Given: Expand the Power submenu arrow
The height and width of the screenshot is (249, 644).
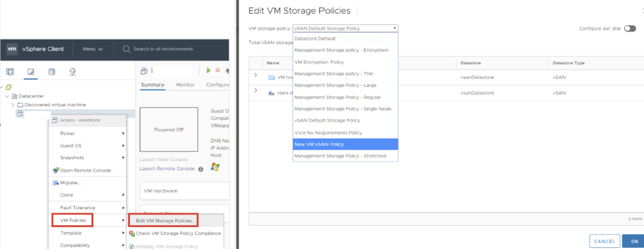Looking at the screenshot, I should click(x=123, y=133).
